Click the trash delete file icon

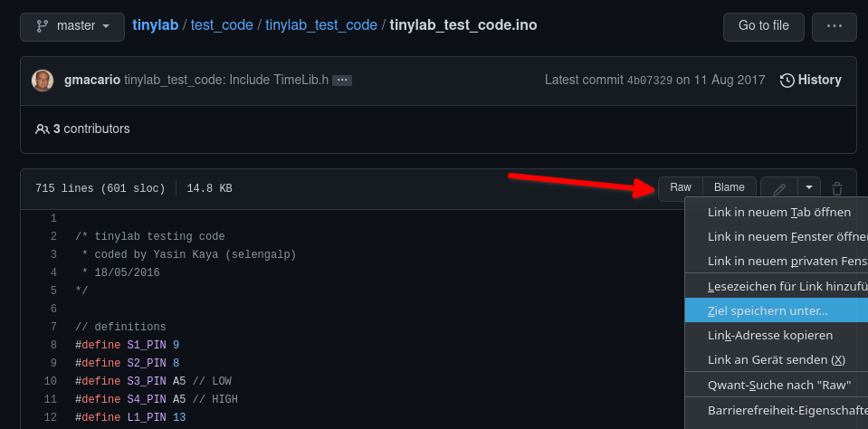coord(837,189)
